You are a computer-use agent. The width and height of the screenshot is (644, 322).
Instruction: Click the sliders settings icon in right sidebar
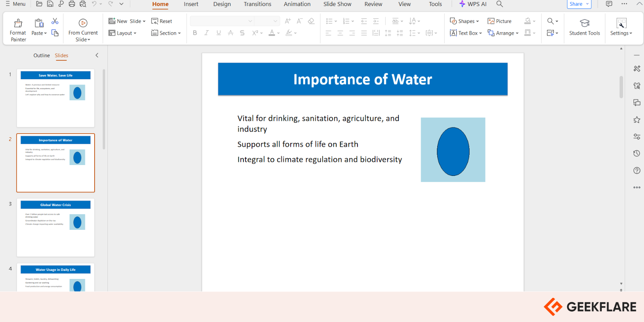pos(637,136)
